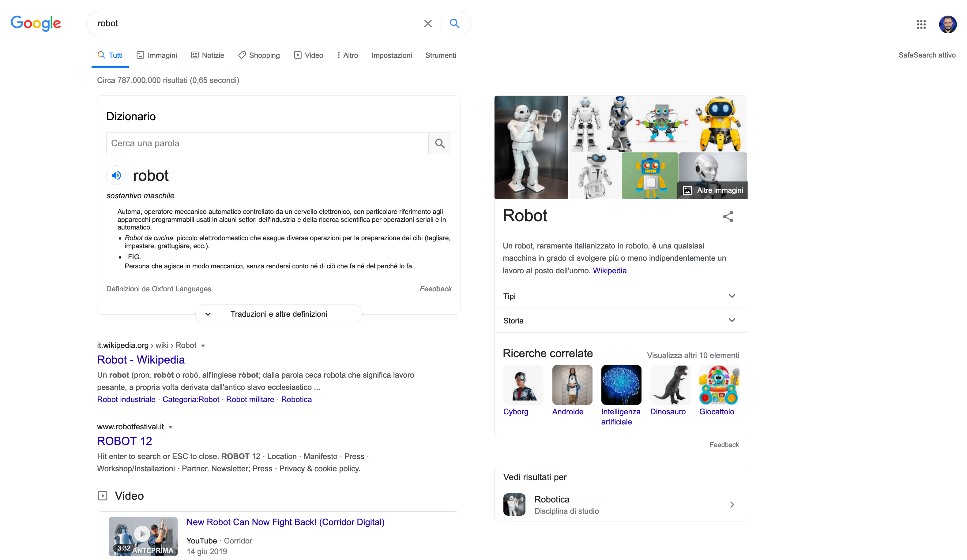The height and width of the screenshot is (560, 967).
Task: Click knowledge panel Feedback link
Action: click(724, 445)
